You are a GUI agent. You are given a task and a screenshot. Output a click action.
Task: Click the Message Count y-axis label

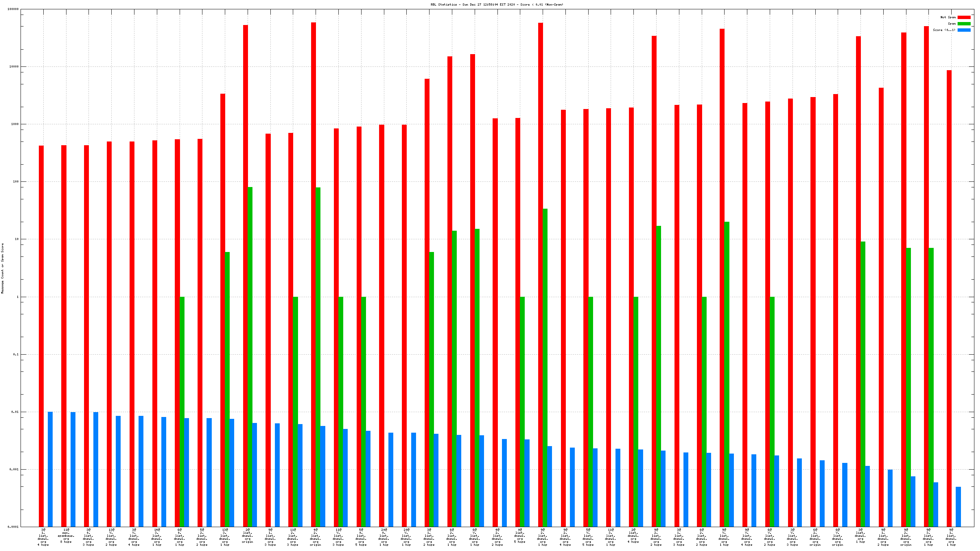(x=2, y=268)
